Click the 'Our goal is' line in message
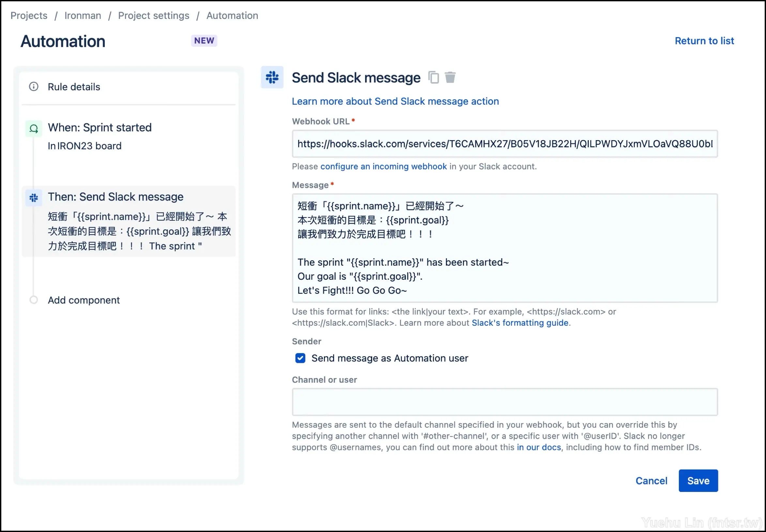The width and height of the screenshot is (766, 532). click(360, 277)
